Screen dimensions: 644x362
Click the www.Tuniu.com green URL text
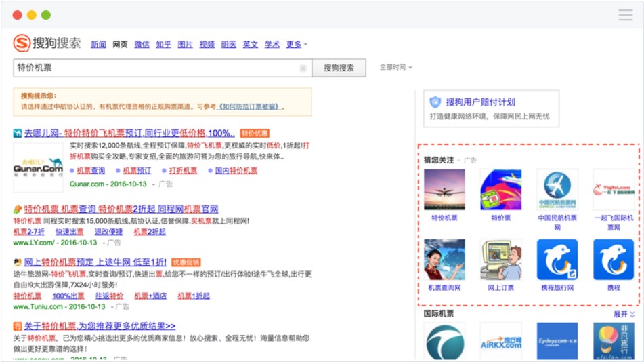(59, 307)
